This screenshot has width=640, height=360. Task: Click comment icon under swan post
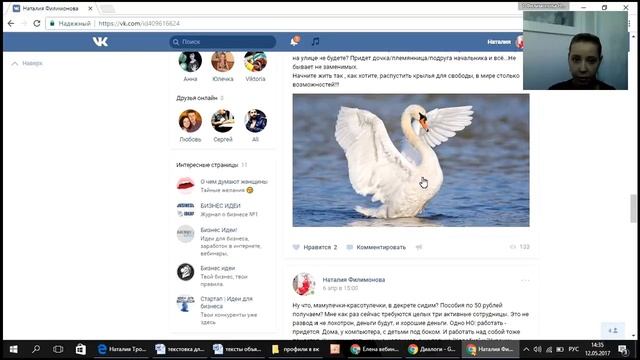[x=350, y=247]
